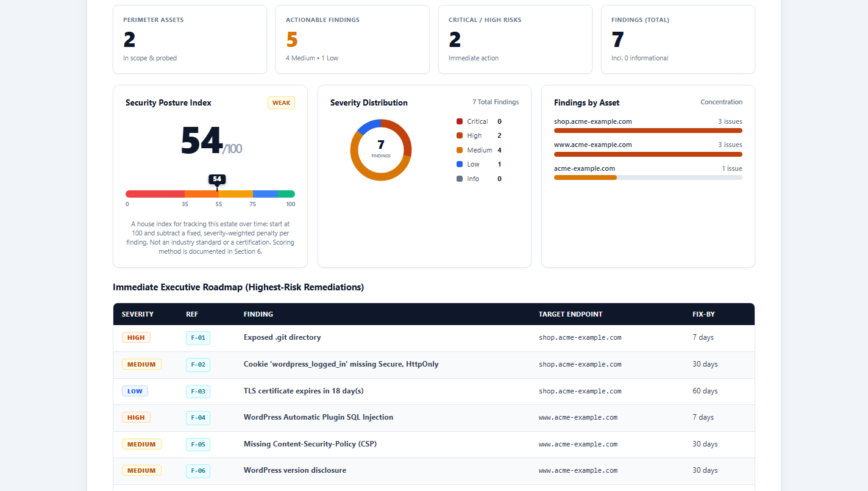Click the Critical / High Risks card
Image resolution: width=868 pixels, height=491 pixels.
515,40
